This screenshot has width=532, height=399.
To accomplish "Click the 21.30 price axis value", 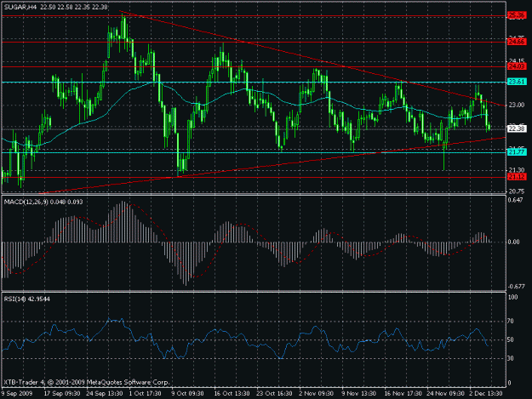I will pos(517,170).
